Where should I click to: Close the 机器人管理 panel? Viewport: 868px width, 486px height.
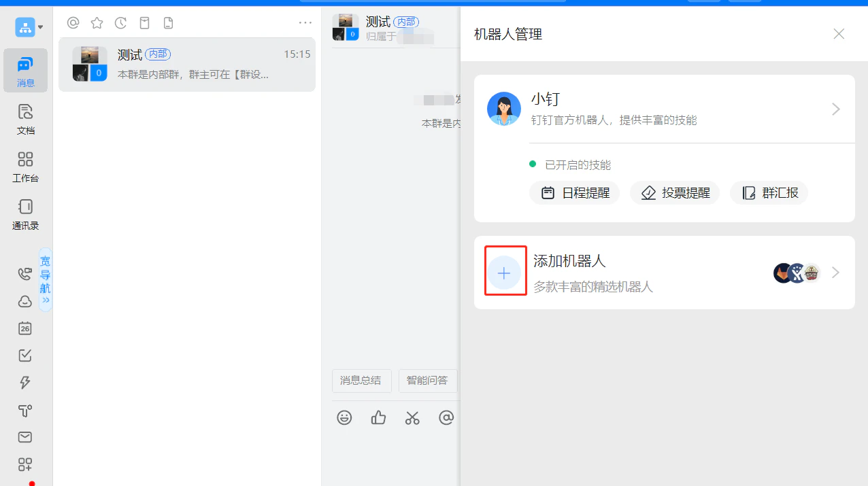point(839,34)
